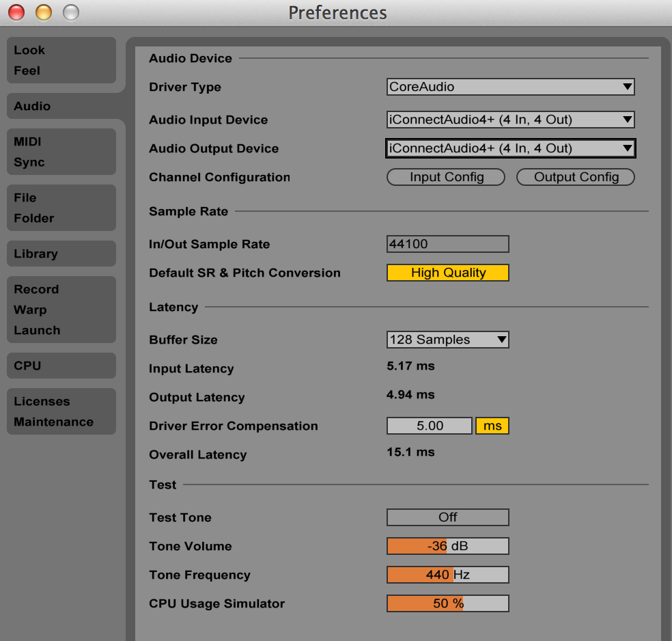Click the In/Out Sample Rate field
The width and height of the screenshot is (672, 641).
[x=447, y=244]
